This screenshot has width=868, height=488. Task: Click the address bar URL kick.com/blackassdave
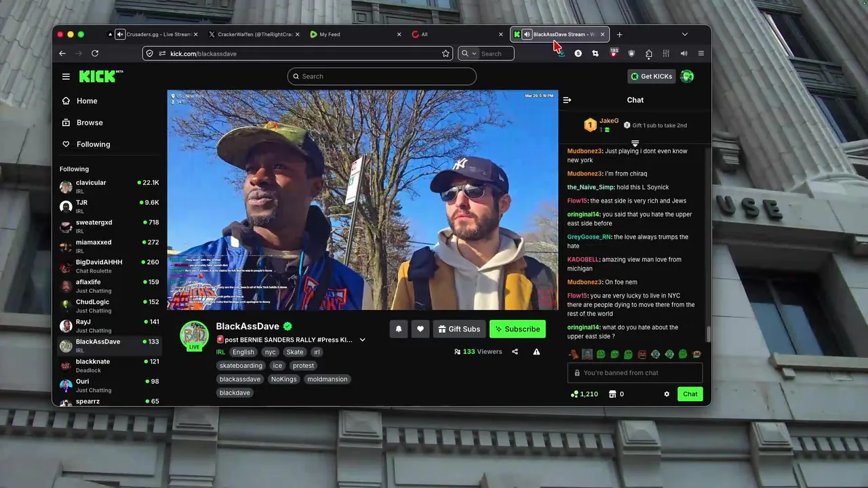pos(203,54)
